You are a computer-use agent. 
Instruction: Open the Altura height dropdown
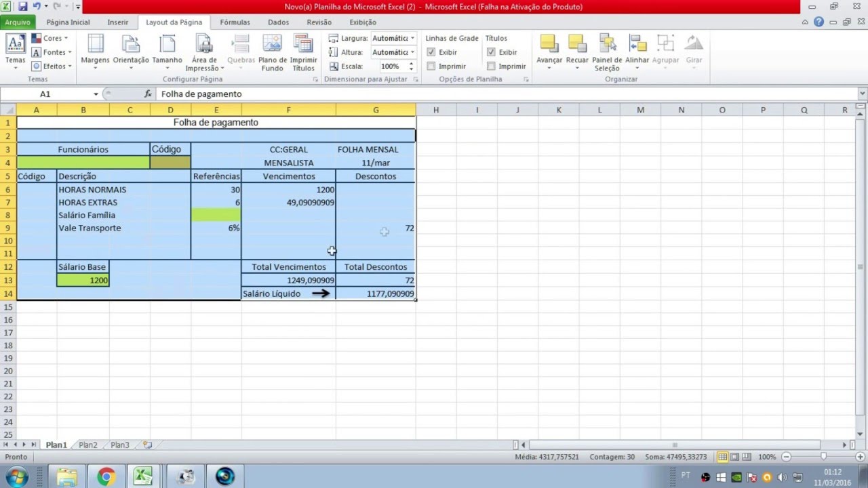click(413, 52)
